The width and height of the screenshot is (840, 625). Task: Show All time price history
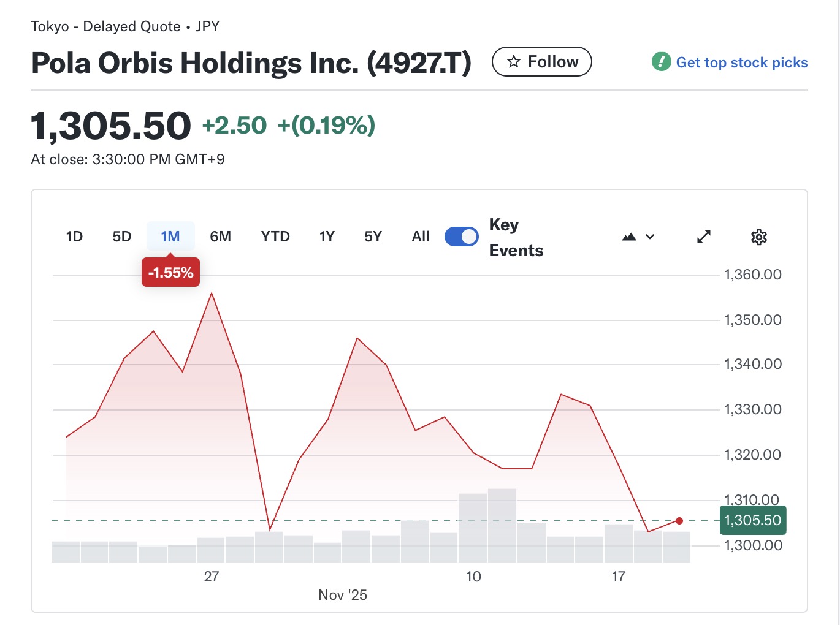421,237
